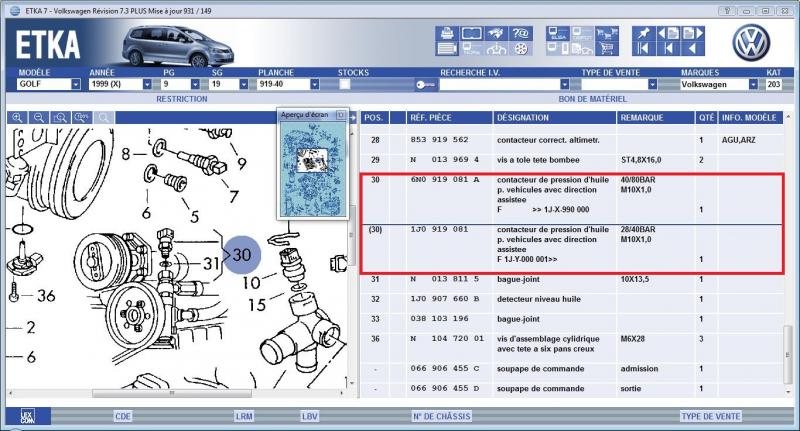Viewport: 800px width, 431px height.
Task: Click the arrow beside the POS. header
Action: point(353,118)
